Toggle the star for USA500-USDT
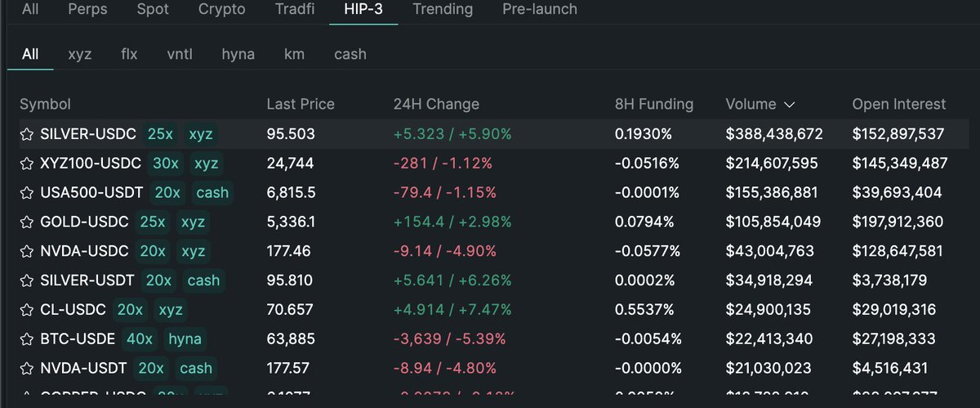This screenshot has height=408, width=980. [x=27, y=193]
